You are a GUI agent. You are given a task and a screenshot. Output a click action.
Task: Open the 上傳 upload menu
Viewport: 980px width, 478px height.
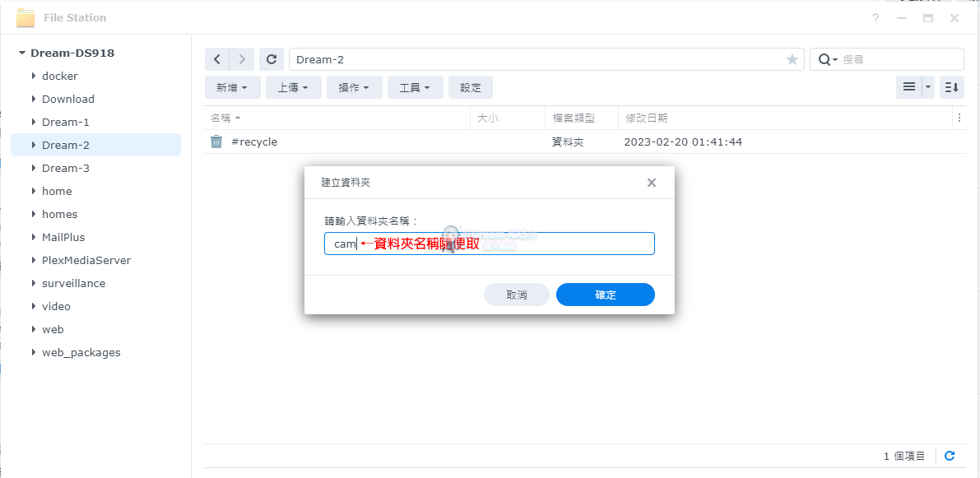293,86
